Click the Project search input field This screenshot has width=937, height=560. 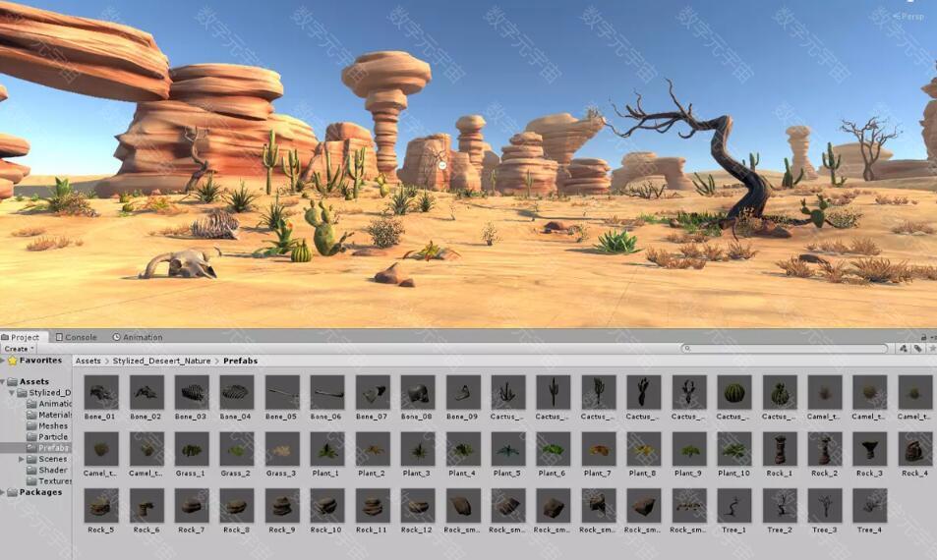787,349
